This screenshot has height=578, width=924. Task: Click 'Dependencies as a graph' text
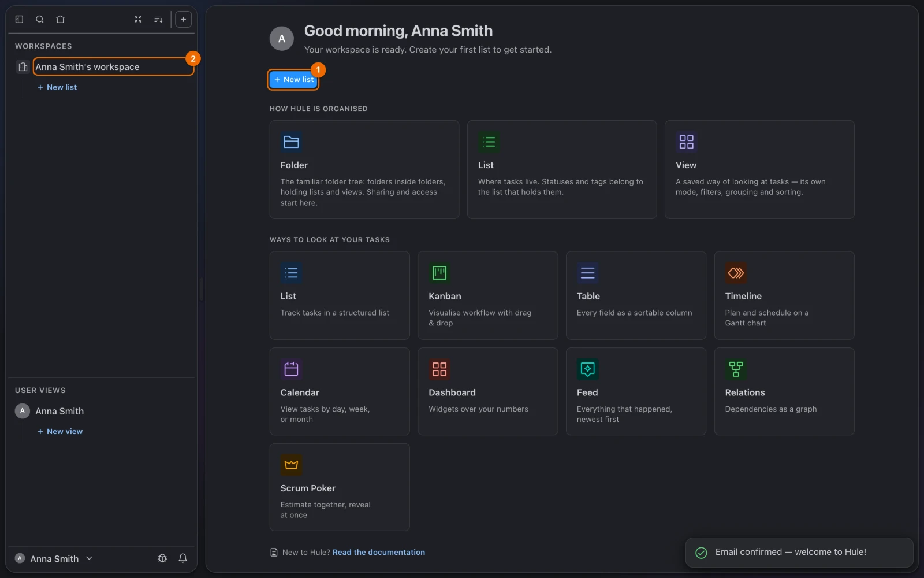point(771,409)
